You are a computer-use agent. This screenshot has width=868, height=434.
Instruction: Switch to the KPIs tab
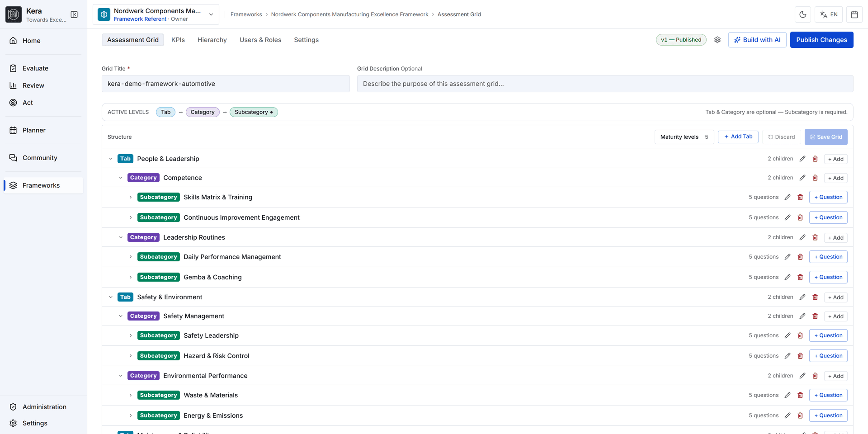point(178,40)
